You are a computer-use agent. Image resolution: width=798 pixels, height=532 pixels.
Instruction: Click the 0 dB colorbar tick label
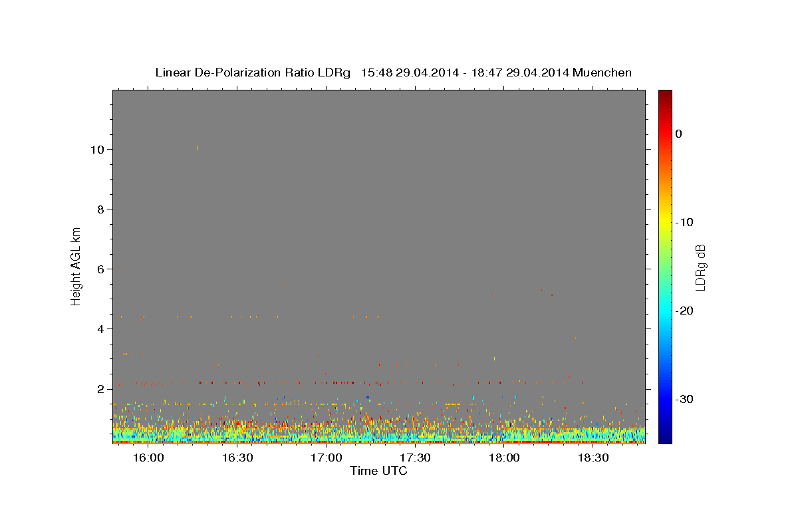click(678, 134)
